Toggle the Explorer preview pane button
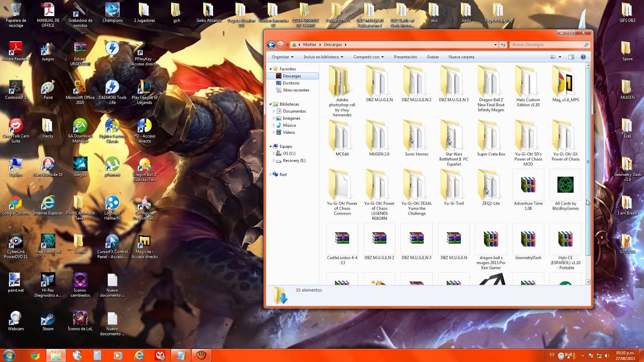The height and width of the screenshot is (362, 644). (x=571, y=57)
